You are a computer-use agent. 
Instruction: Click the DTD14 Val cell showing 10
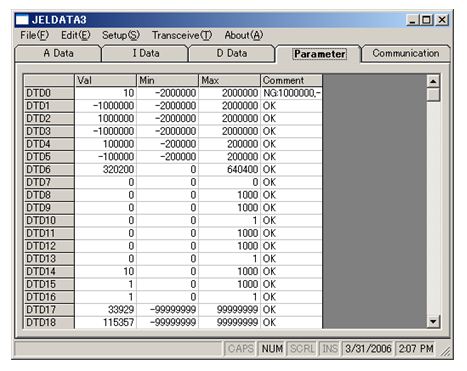pos(106,271)
